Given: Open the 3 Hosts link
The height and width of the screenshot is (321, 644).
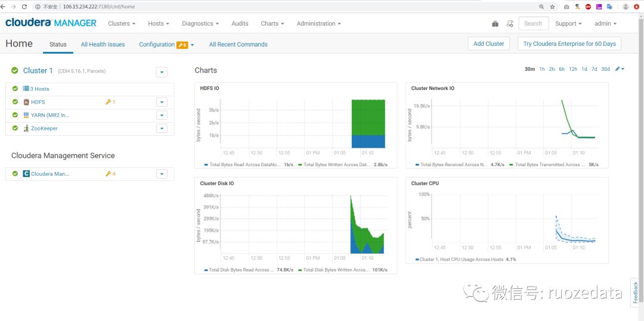Looking at the screenshot, I should click(39, 89).
